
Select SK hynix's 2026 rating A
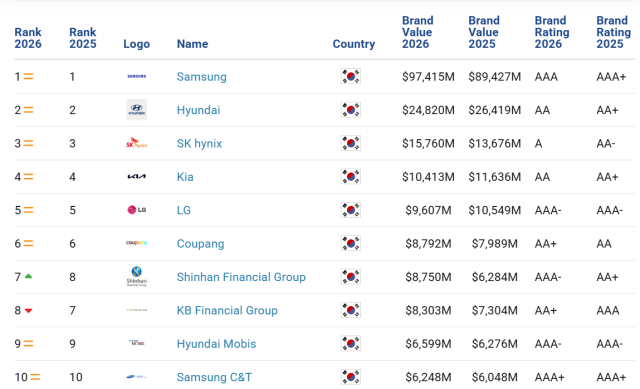(x=538, y=144)
